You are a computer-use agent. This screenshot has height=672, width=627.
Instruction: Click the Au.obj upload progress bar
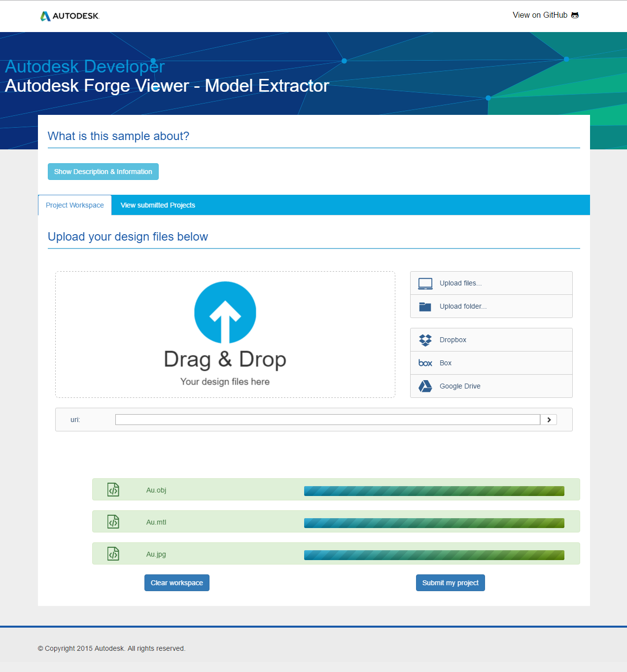coord(434,491)
